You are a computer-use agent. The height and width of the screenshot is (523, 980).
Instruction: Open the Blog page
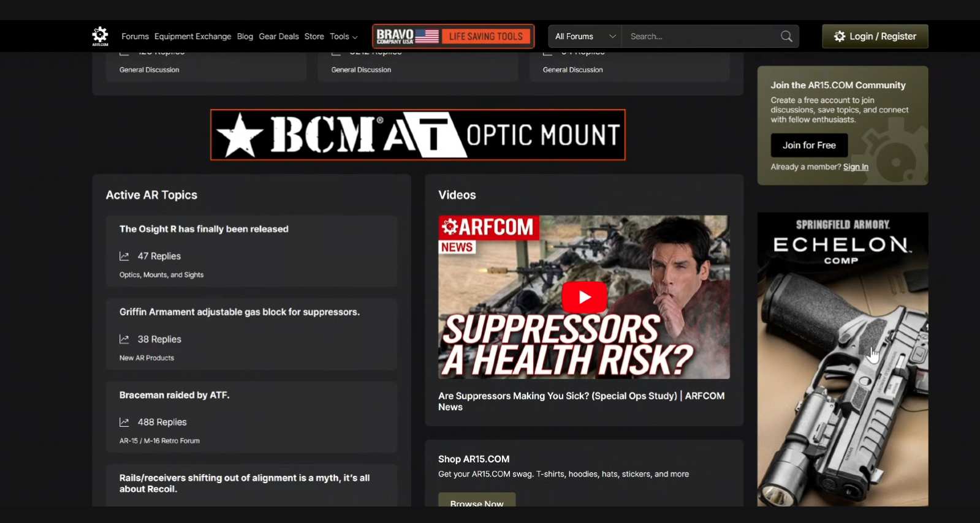point(245,36)
